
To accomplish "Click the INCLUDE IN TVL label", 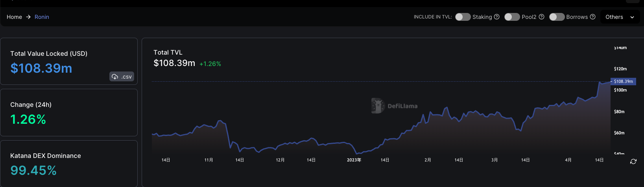I will point(433,17).
